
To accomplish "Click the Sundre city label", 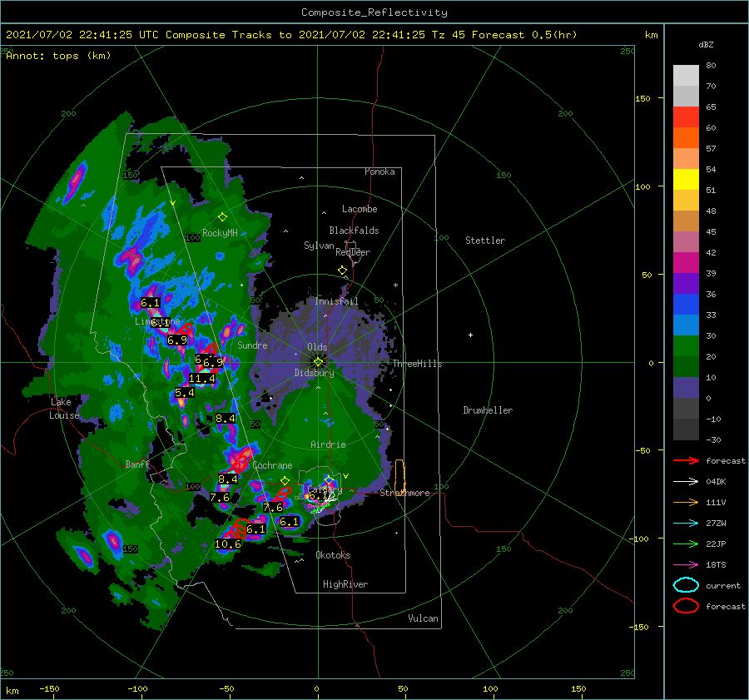I will tap(252, 345).
